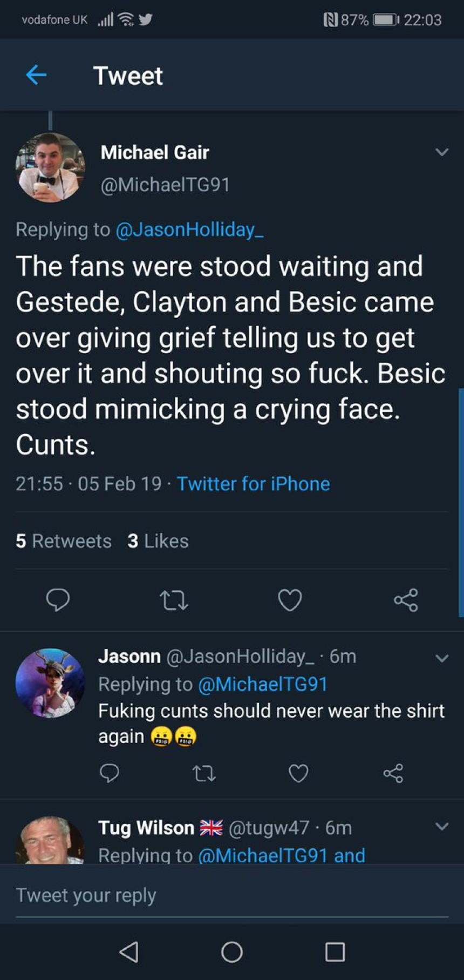The image size is (464, 980).
Task: Reply to Jasonn's tweet
Action: [x=110, y=773]
